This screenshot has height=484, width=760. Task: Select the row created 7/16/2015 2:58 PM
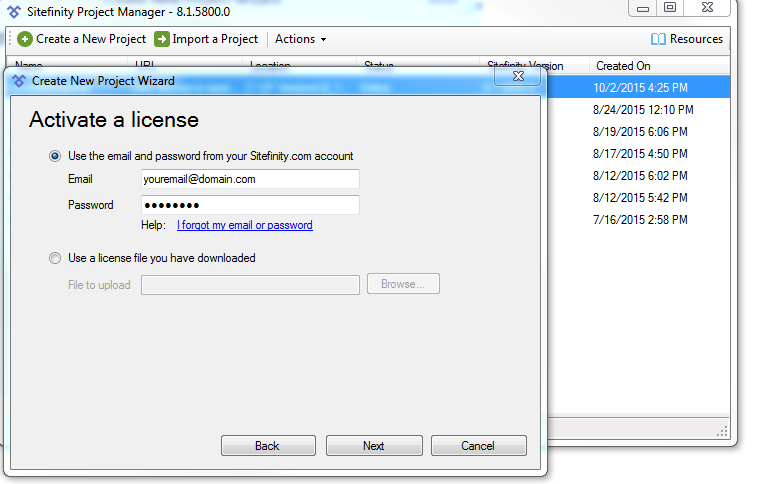pyautogui.click(x=640, y=220)
